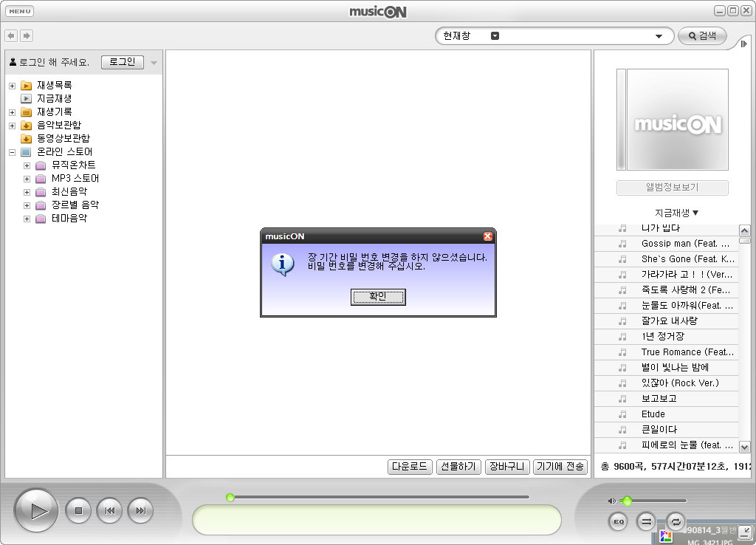Click the 검색 search button
Viewport: 756px width, 545px height.
click(702, 36)
